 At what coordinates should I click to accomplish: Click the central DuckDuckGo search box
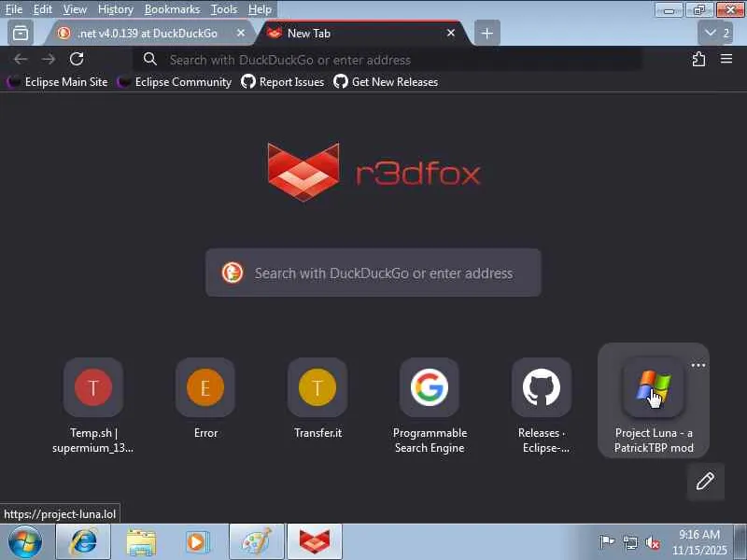(373, 273)
